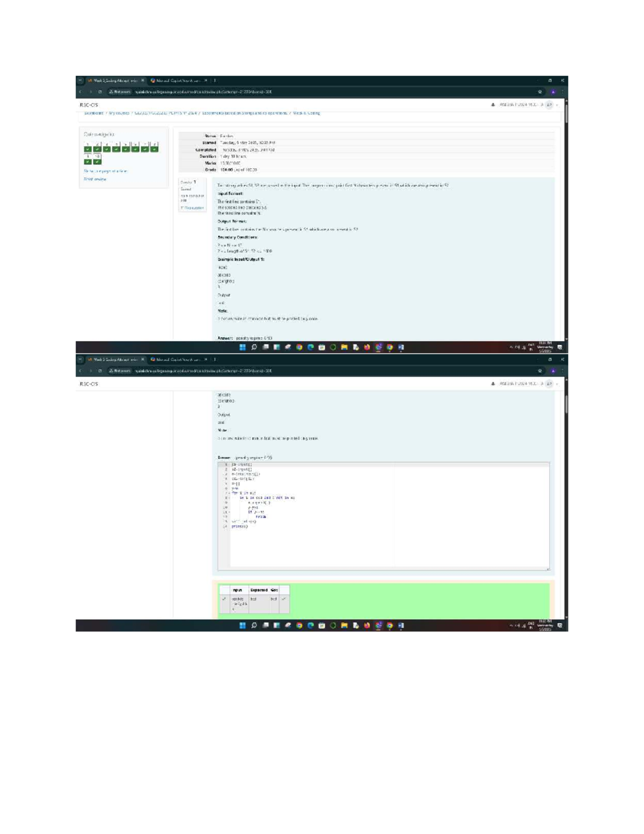
Task: Click the Flag question link
Action: [192, 208]
